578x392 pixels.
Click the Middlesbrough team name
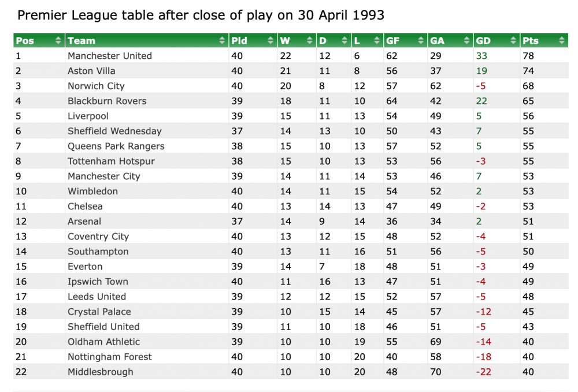pos(100,372)
